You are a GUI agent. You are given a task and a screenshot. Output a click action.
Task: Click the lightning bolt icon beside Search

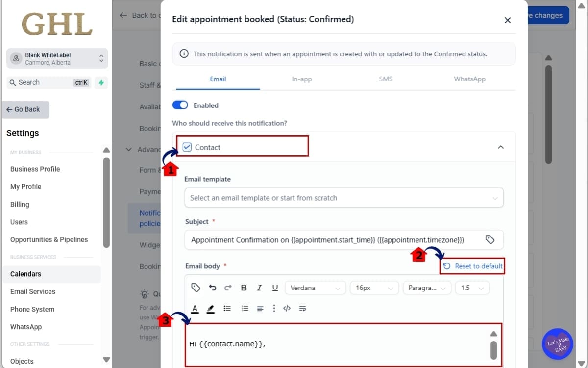[101, 82]
